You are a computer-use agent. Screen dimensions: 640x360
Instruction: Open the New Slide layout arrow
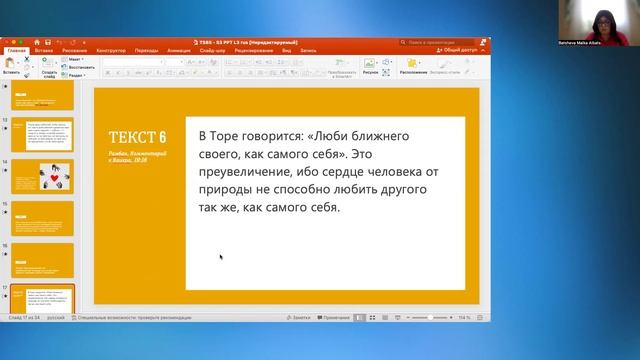click(x=56, y=63)
